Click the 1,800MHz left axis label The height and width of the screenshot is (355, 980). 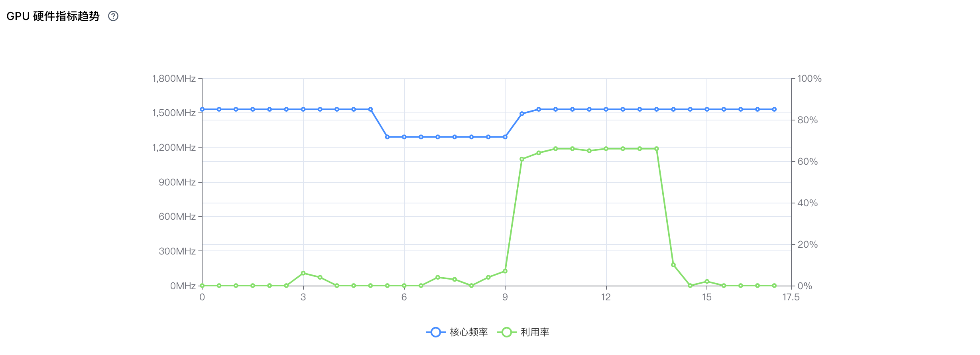coord(174,79)
